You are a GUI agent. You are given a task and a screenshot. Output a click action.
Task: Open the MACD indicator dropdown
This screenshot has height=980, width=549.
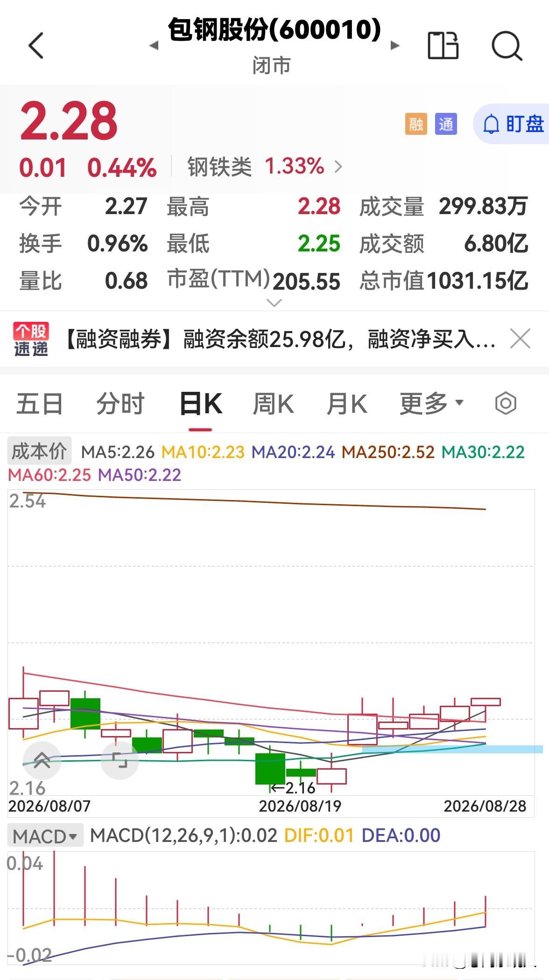pos(45,836)
